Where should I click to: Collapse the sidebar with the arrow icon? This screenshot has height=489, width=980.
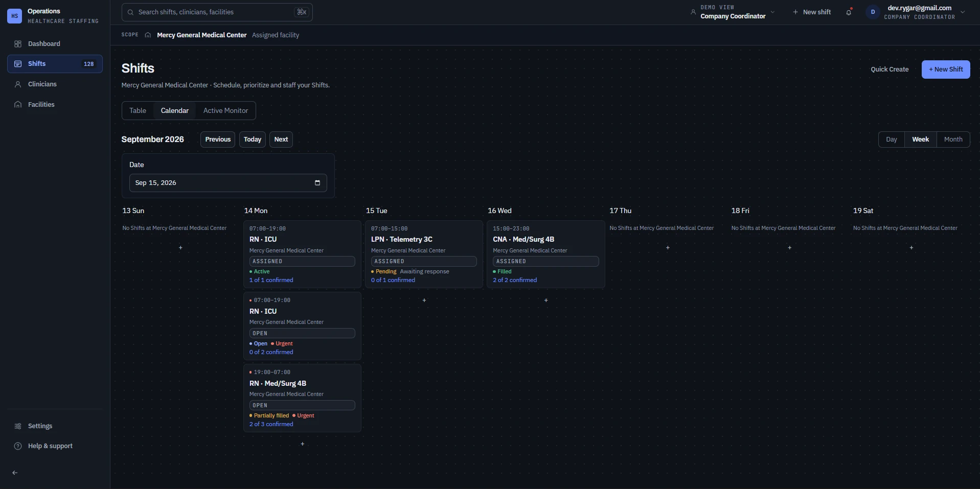coord(15,473)
